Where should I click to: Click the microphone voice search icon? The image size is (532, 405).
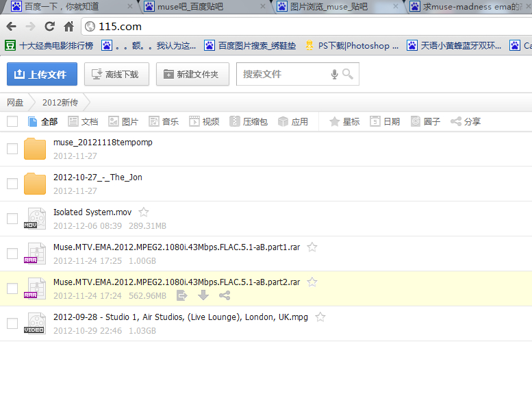(335, 74)
